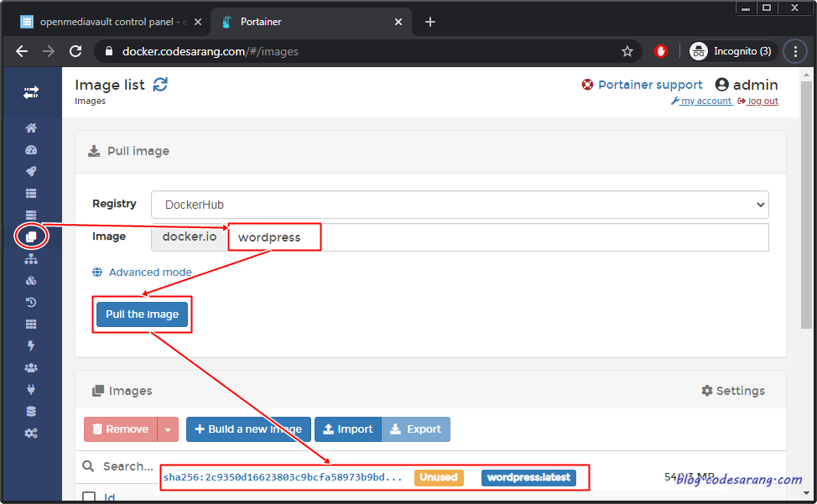
Task: Click the admin user label
Action: [747, 85]
